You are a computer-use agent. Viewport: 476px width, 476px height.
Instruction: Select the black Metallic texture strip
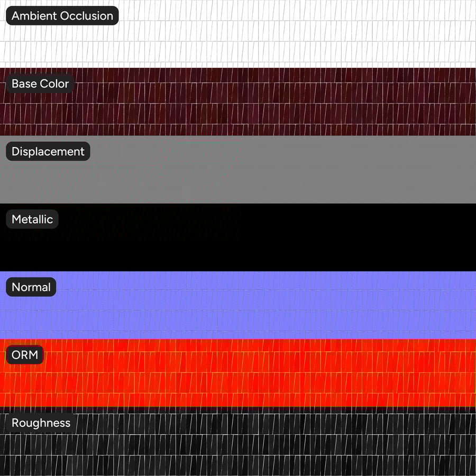(238, 237)
